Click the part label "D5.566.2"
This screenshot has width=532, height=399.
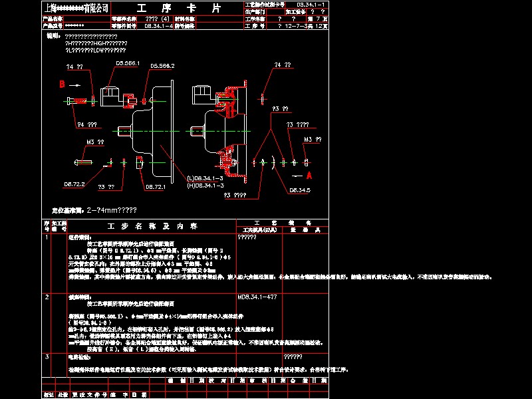coord(162,66)
